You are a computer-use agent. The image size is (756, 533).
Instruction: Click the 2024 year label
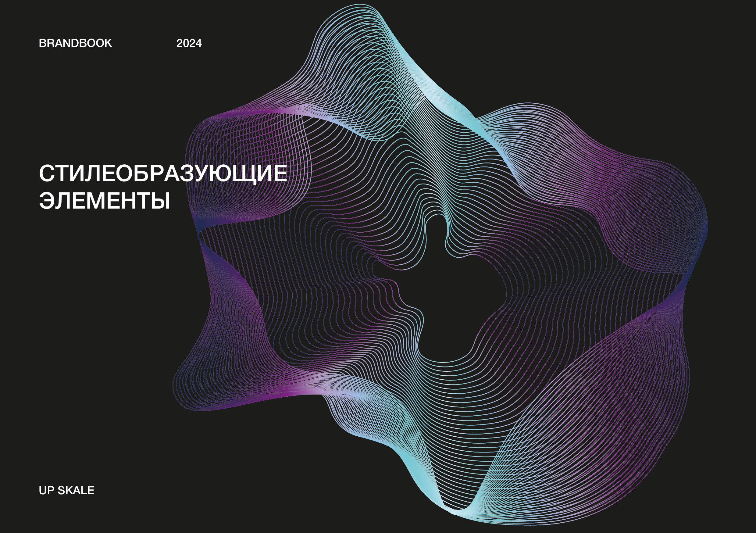pyautogui.click(x=189, y=43)
